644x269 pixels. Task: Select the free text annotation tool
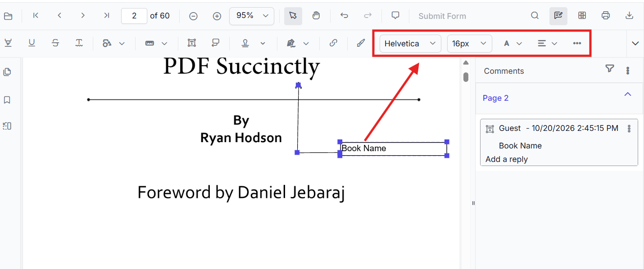coord(192,43)
